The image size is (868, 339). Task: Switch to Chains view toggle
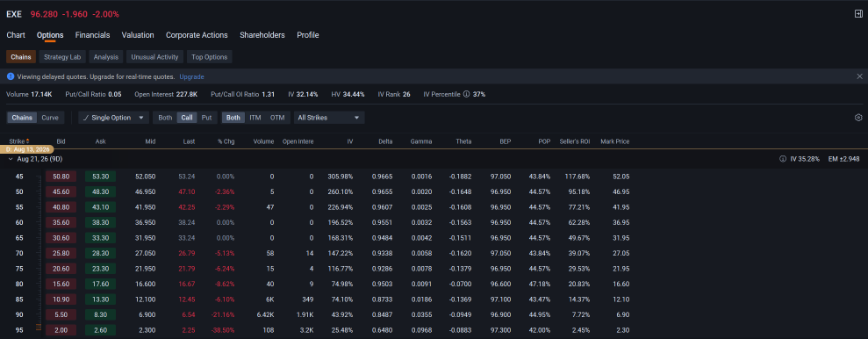click(x=22, y=118)
